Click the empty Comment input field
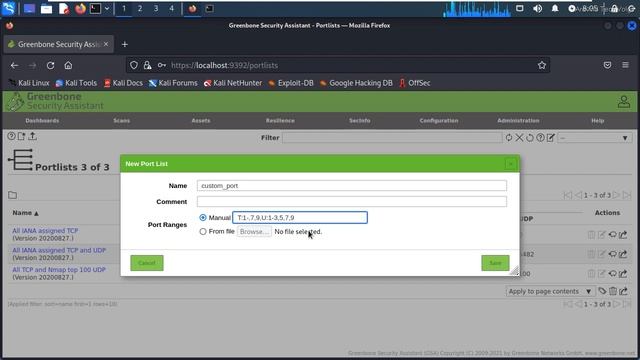This screenshot has width=640, height=360. click(351, 202)
